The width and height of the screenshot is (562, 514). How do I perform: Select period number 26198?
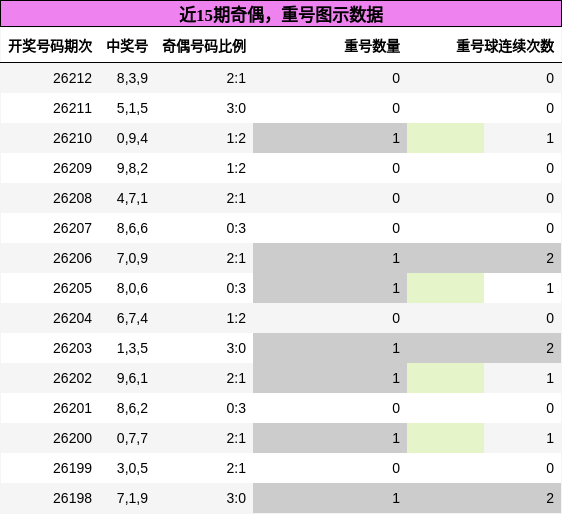click(72, 498)
